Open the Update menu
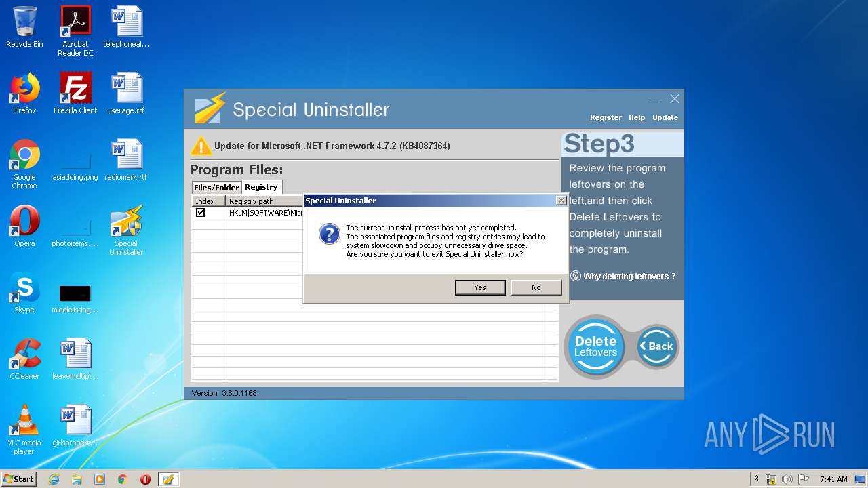 [665, 117]
